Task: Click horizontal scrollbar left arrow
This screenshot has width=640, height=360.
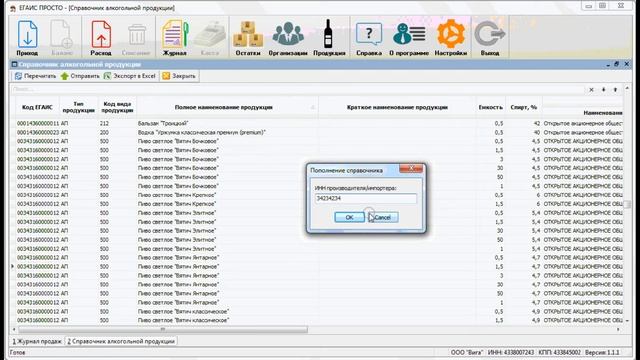Action: point(14,329)
